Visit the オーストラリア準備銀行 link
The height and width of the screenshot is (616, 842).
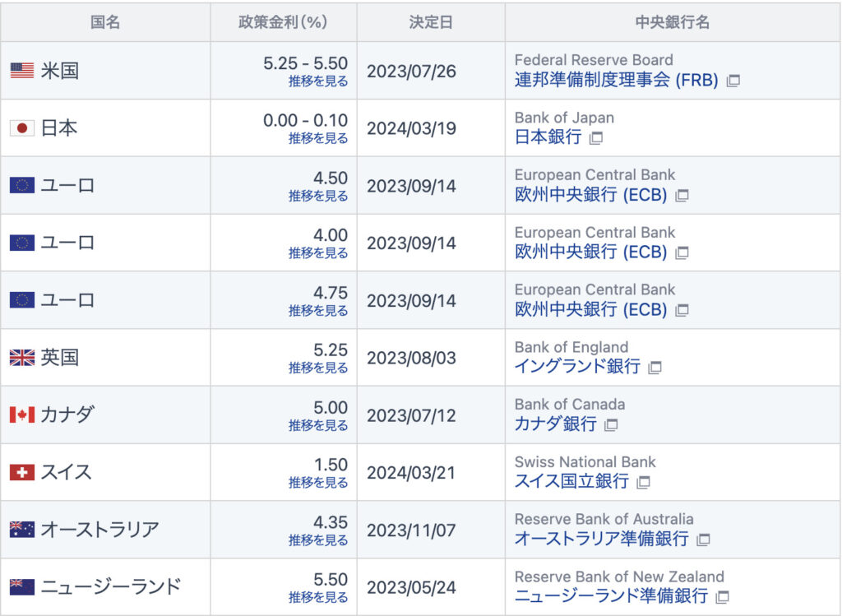601,539
